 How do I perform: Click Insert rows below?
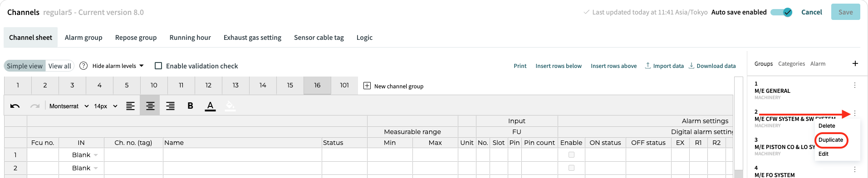(x=559, y=66)
